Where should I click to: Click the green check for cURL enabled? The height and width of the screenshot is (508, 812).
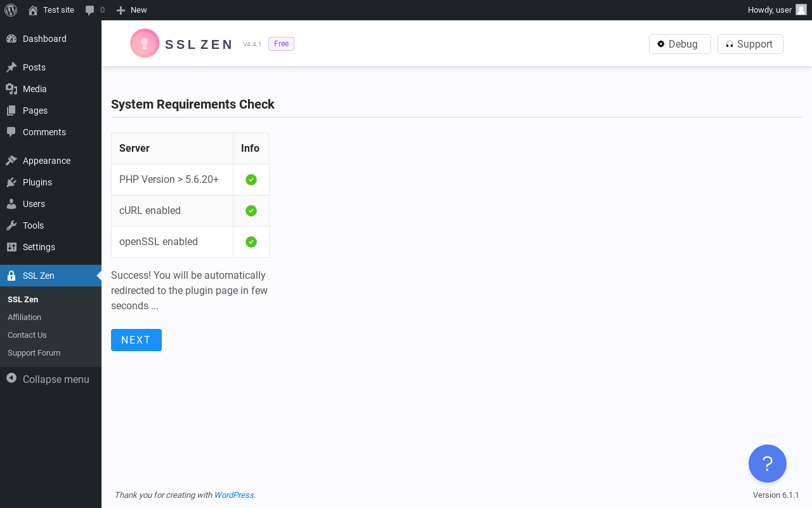click(x=251, y=211)
